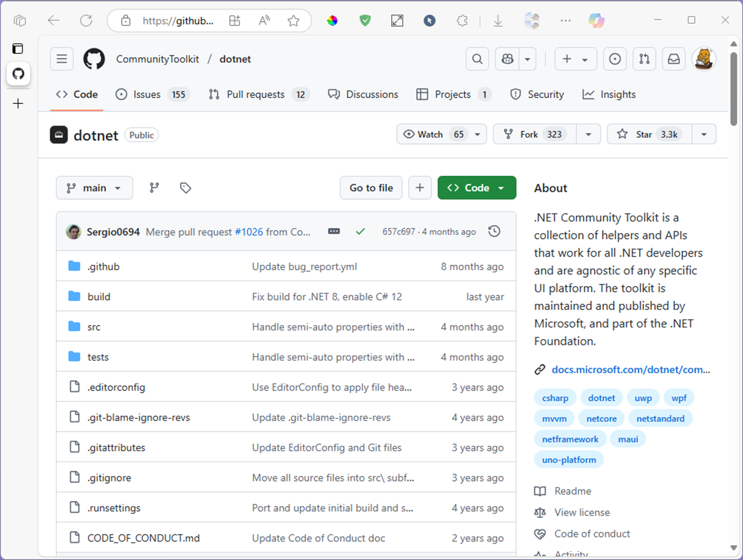743x560 pixels.
Task: Open the notifications inbox icon
Action: point(674,59)
